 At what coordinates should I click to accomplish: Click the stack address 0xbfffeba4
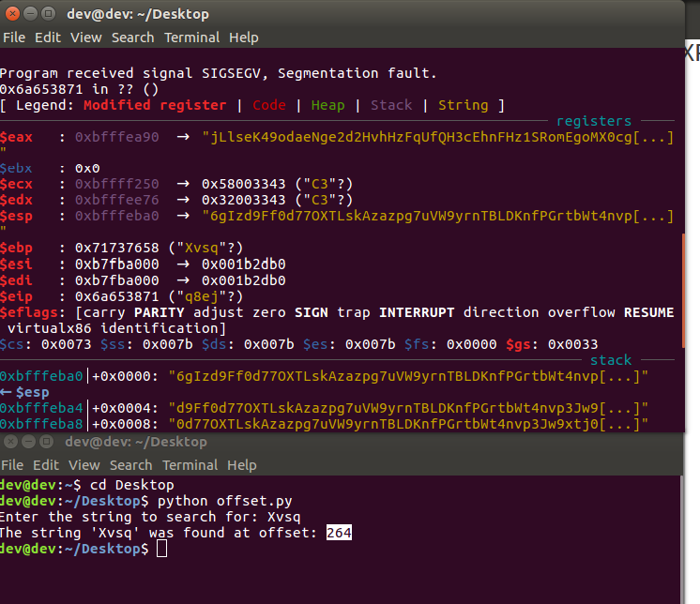pyautogui.click(x=41, y=408)
